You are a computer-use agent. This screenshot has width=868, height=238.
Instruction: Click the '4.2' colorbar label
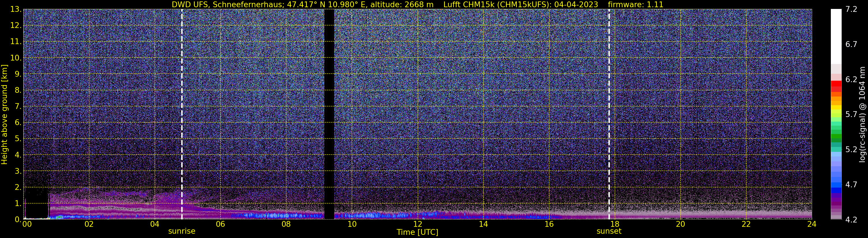pos(851,220)
